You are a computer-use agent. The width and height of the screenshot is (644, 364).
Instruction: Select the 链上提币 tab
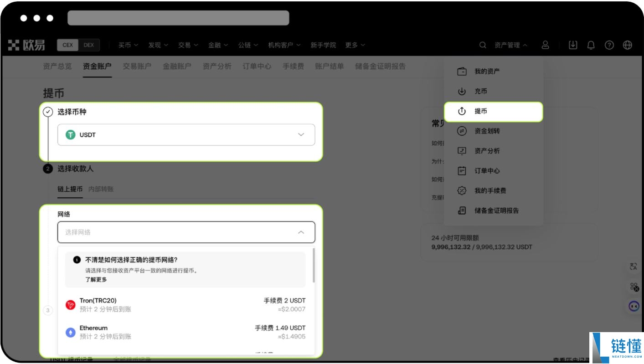tap(70, 189)
